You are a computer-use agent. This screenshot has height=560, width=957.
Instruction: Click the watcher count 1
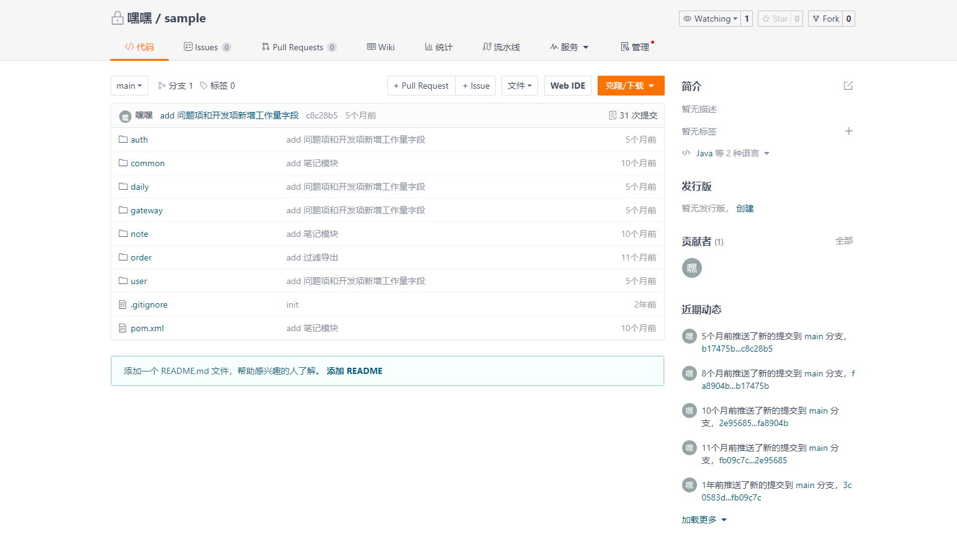tap(747, 19)
